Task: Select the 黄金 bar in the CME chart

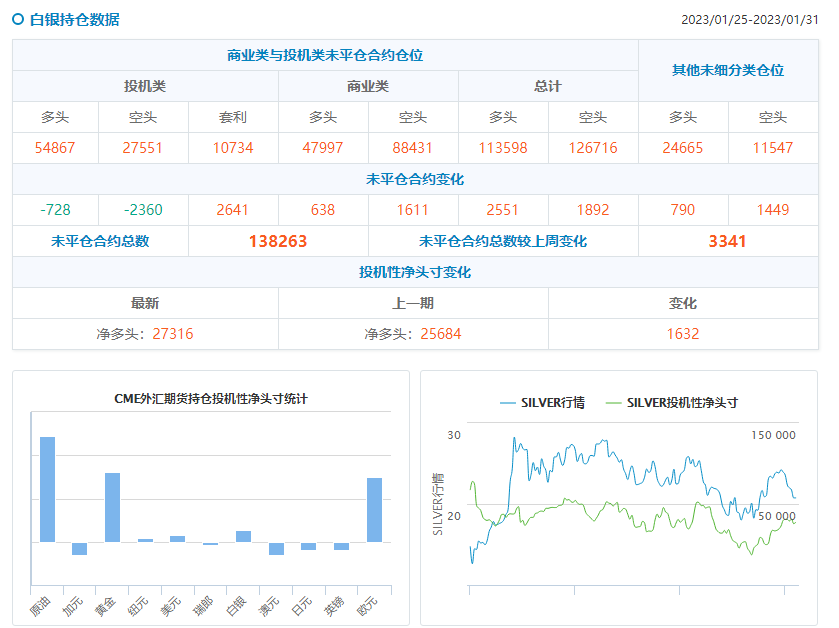Action: click(x=112, y=507)
